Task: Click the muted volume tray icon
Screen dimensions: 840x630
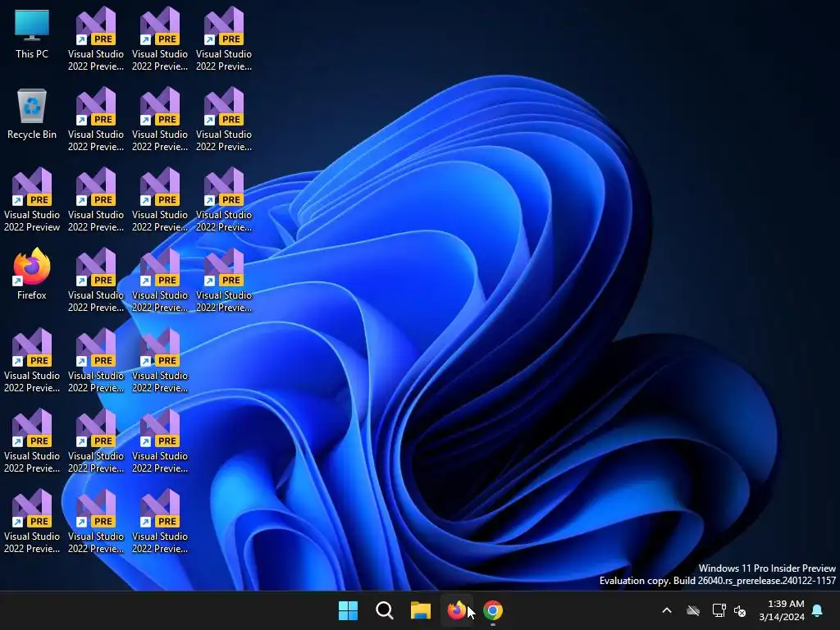Action: tap(740, 610)
